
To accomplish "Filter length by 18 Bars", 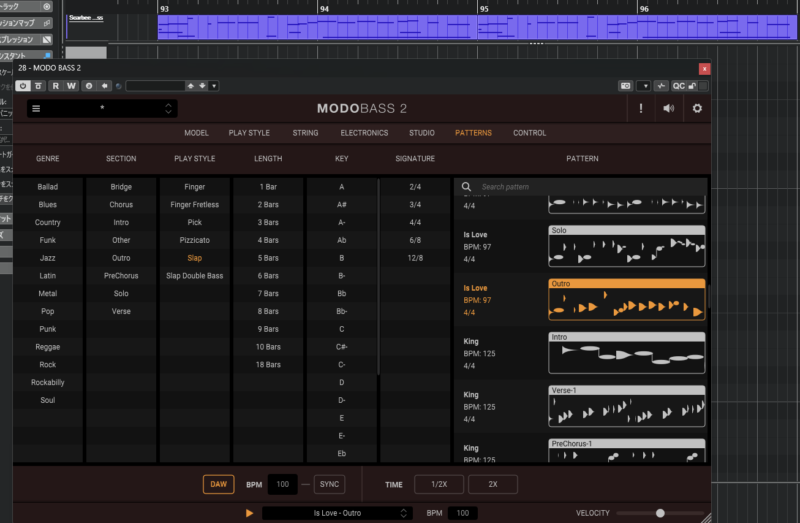I will point(268,364).
